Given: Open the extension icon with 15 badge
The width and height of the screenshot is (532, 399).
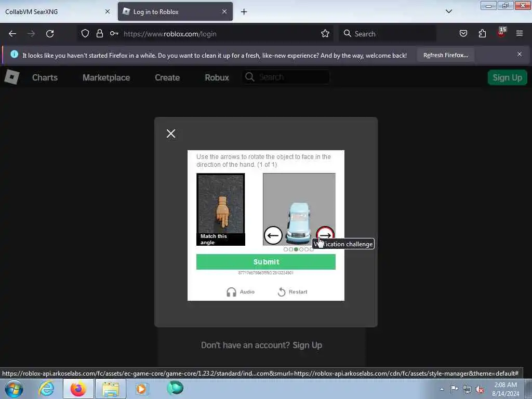Looking at the screenshot, I should click(501, 33).
